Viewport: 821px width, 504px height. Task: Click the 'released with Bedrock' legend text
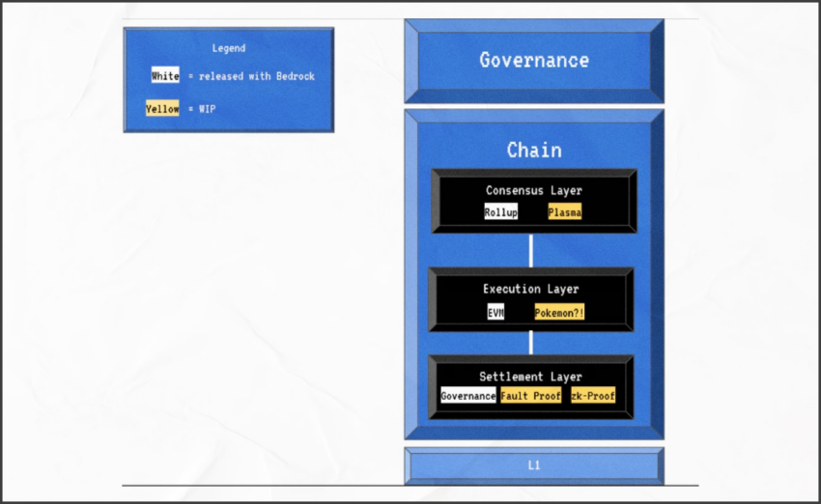(257, 76)
